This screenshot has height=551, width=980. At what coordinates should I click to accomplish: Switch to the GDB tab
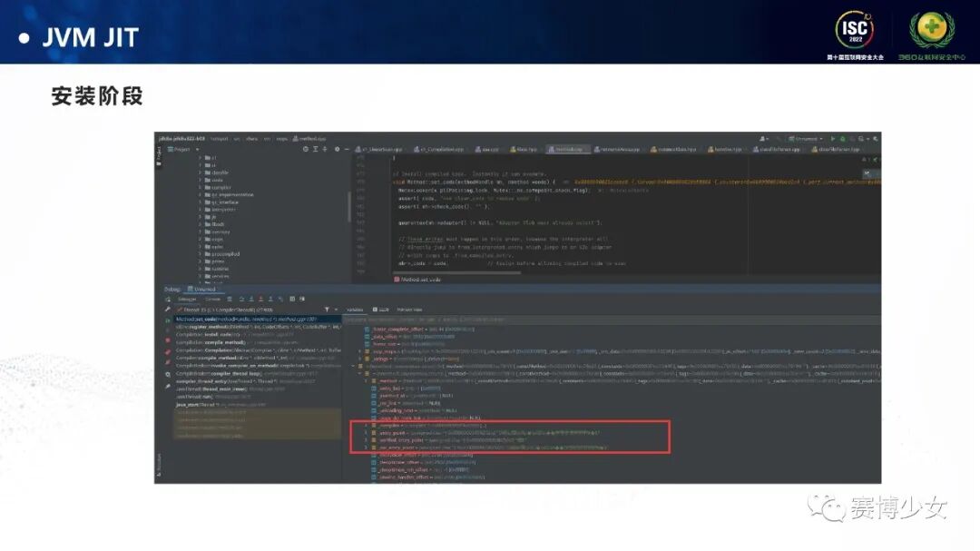pyautogui.click(x=381, y=310)
